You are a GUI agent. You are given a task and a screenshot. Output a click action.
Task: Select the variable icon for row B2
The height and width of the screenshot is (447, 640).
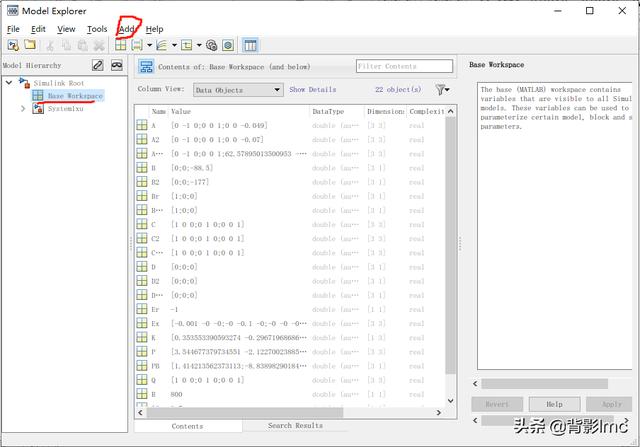point(142,182)
